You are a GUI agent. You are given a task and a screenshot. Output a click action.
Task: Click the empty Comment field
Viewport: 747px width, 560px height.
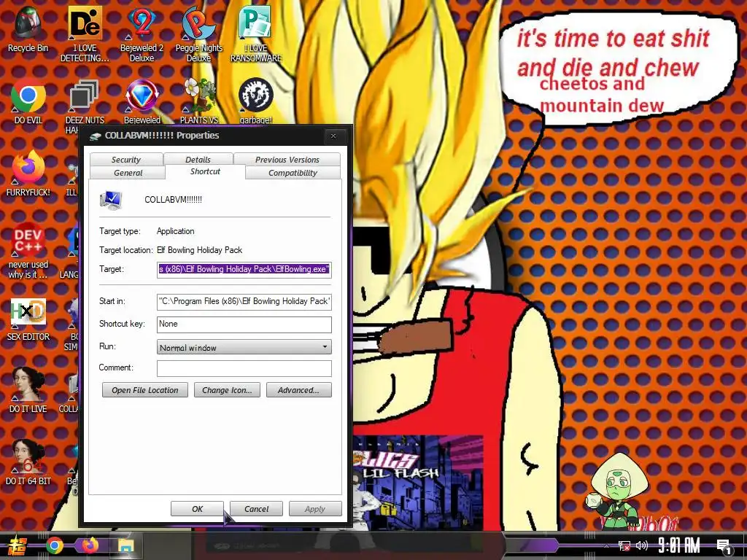[x=244, y=368]
